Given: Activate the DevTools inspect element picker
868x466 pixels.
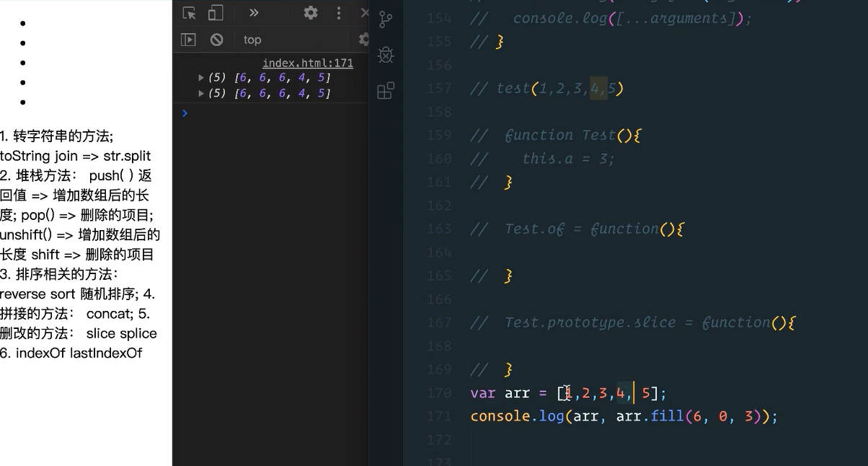Looking at the screenshot, I should point(190,13).
